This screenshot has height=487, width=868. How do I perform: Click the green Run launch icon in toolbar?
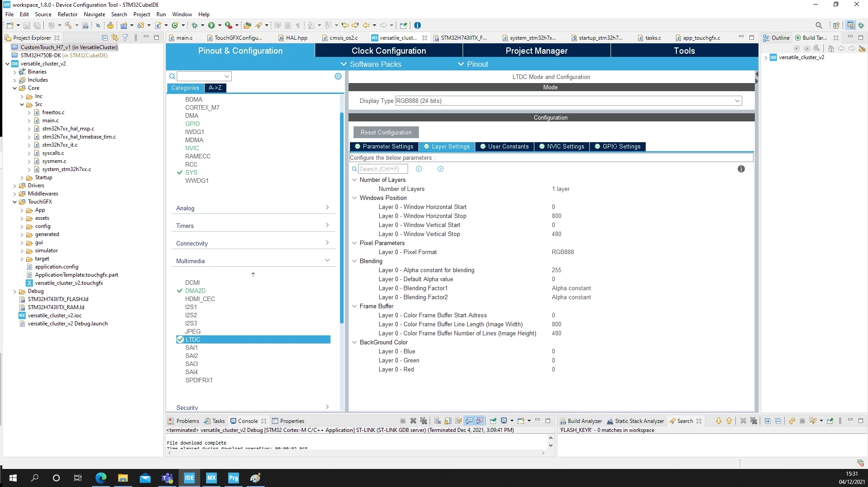[211, 25]
